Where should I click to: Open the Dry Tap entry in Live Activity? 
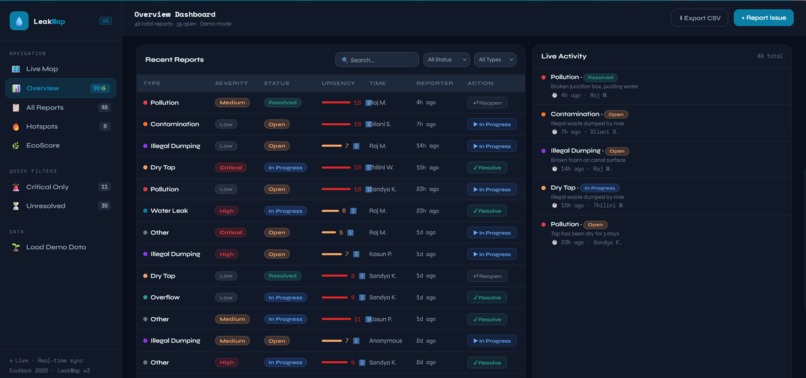[662, 196]
